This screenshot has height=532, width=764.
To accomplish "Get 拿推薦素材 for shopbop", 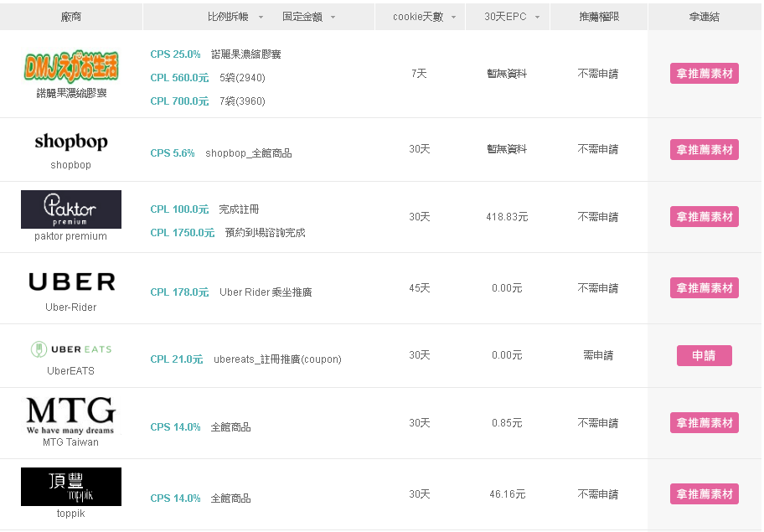I will (704, 150).
